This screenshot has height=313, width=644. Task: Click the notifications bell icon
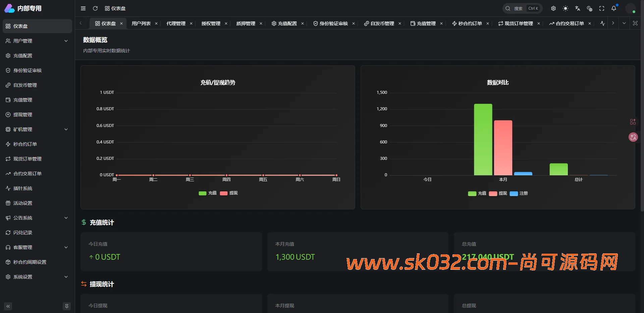click(x=614, y=8)
